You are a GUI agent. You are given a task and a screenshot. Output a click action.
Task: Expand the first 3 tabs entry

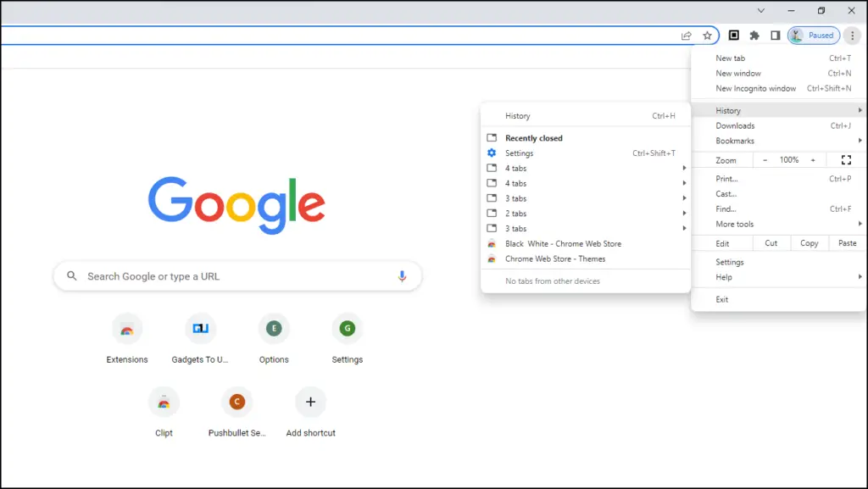(586, 198)
